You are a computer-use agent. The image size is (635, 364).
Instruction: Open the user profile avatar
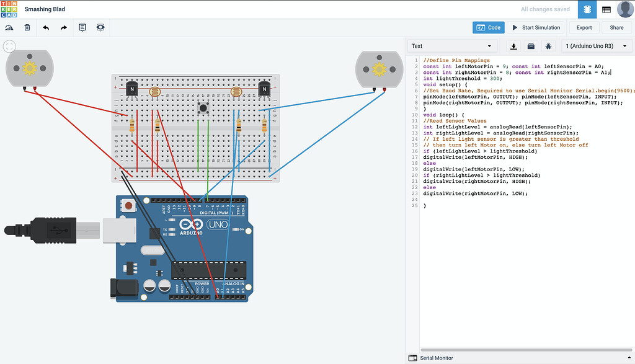(x=624, y=9)
